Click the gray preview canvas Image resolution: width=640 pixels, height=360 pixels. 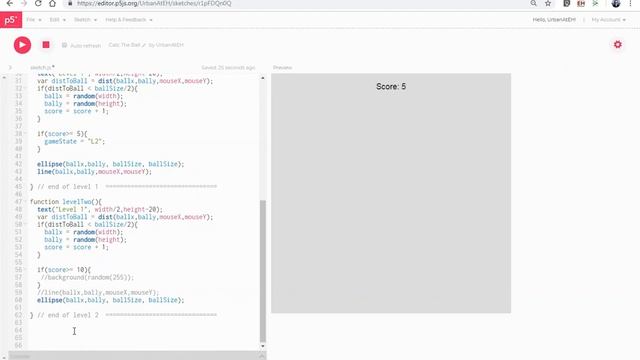[391, 193]
